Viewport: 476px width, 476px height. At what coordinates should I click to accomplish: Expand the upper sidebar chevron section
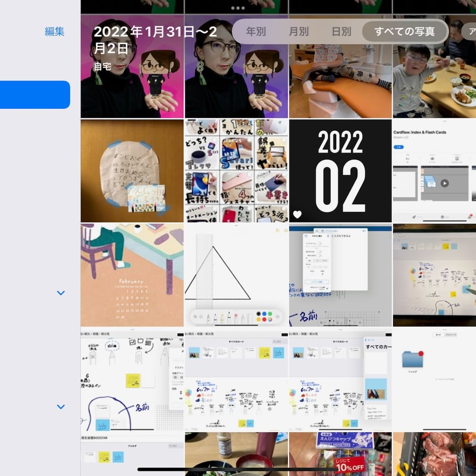coord(61,293)
